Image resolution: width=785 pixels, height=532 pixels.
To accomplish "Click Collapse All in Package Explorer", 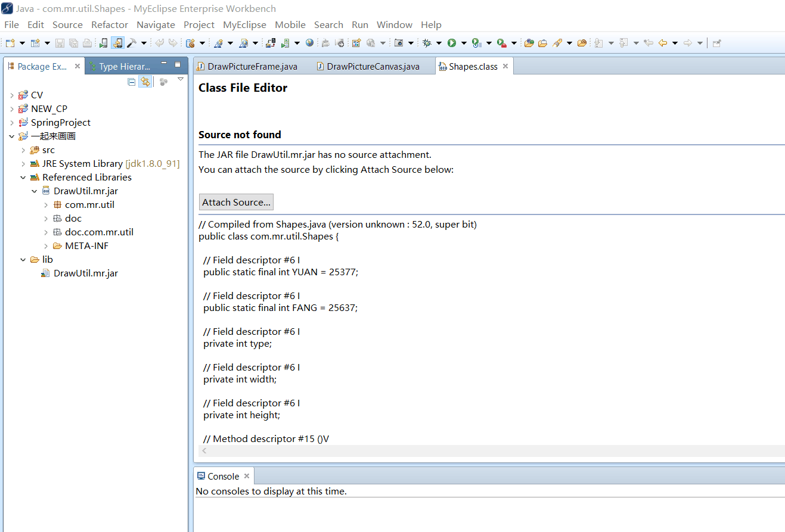I will (x=132, y=82).
